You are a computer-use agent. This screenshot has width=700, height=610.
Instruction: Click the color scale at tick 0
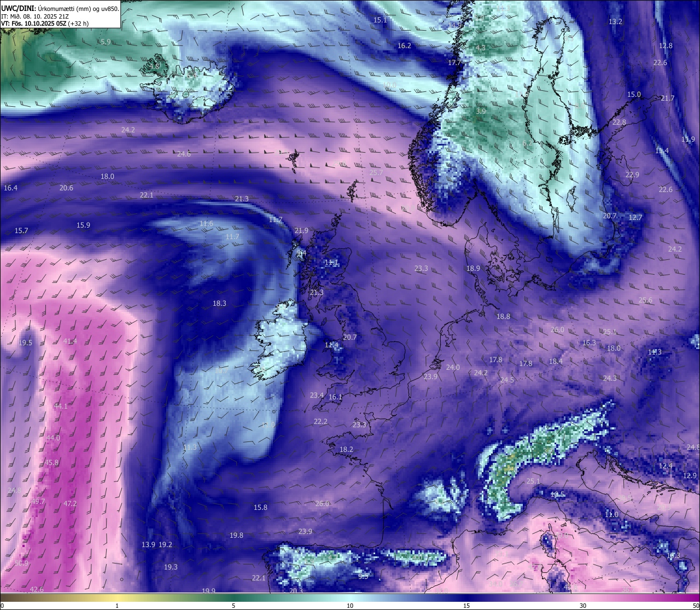[2, 606]
